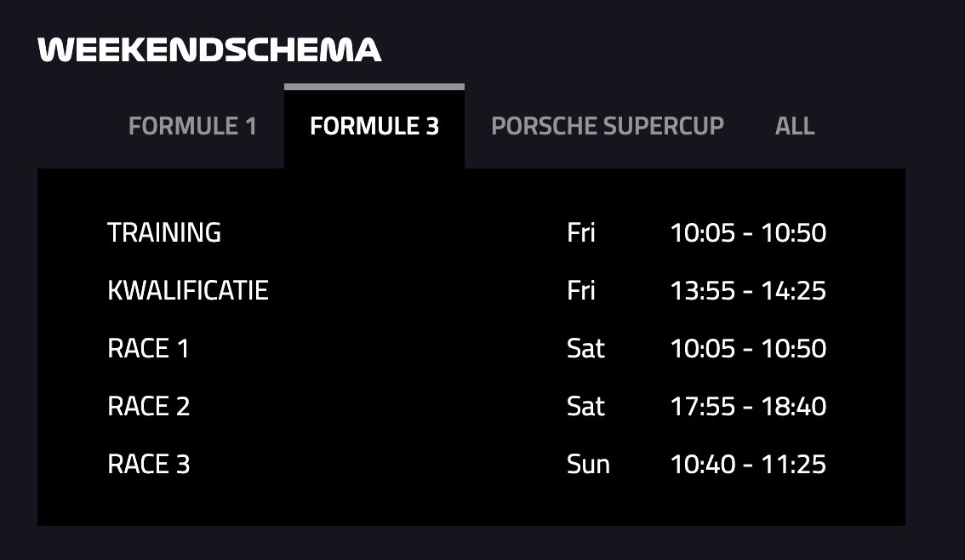Open the Porsche Supercup tab
This screenshot has height=560, width=965.
click(x=607, y=126)
